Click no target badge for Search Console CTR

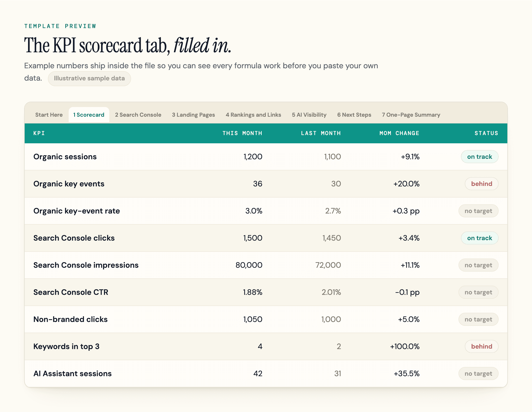tap(478, 292)
